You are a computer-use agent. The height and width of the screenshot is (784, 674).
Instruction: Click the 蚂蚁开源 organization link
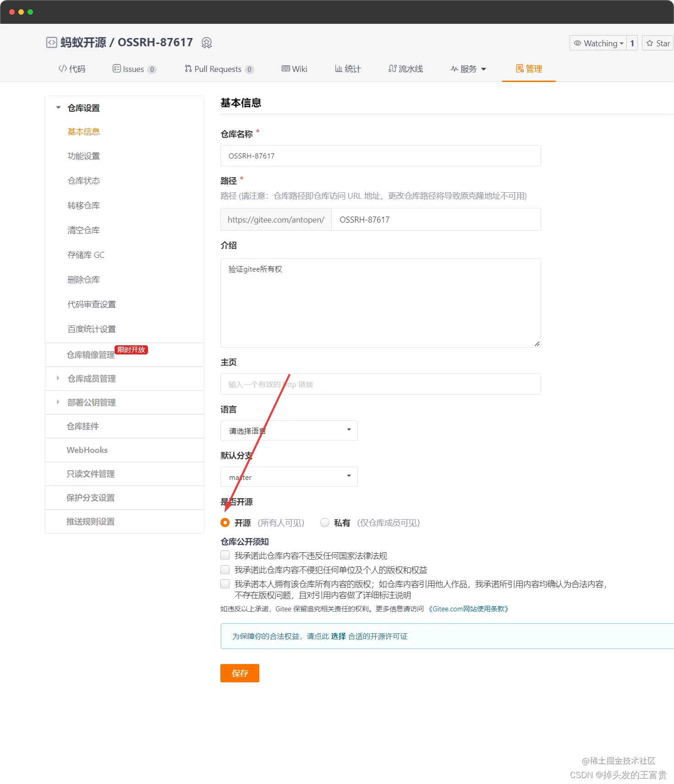coord(83,43)
